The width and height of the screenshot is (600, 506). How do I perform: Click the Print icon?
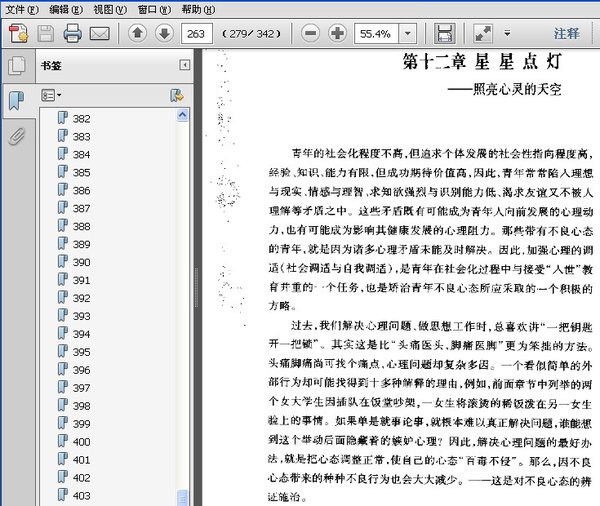[72, 33]
